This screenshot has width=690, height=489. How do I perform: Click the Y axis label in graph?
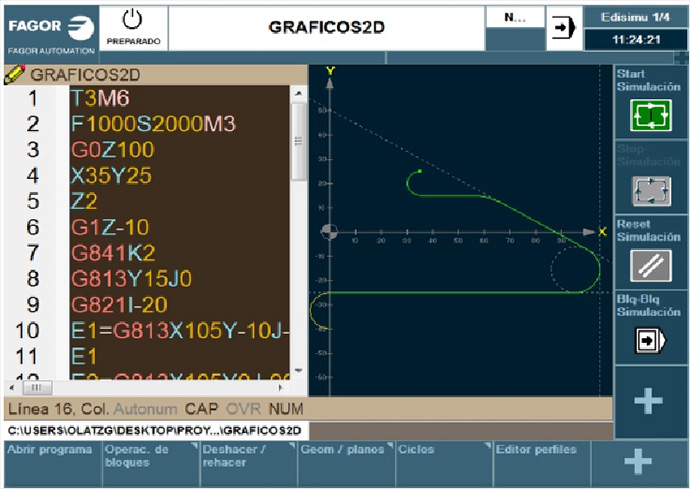pyautogui.click(x=330, y=70)
